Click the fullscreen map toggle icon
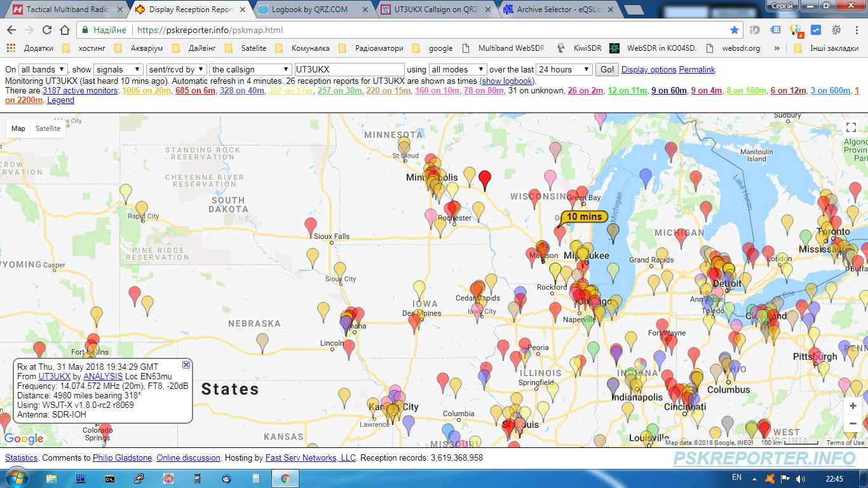 click(851, 127)
